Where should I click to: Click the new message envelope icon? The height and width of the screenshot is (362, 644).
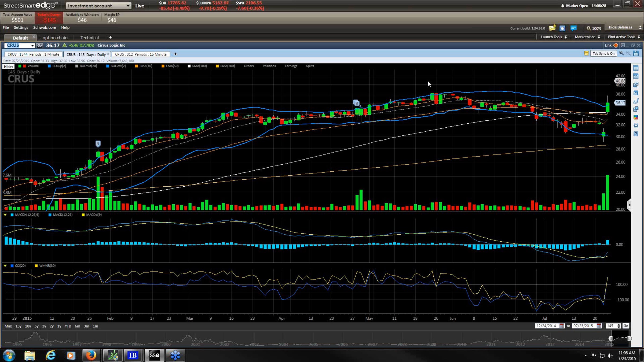tap(552, 28)
